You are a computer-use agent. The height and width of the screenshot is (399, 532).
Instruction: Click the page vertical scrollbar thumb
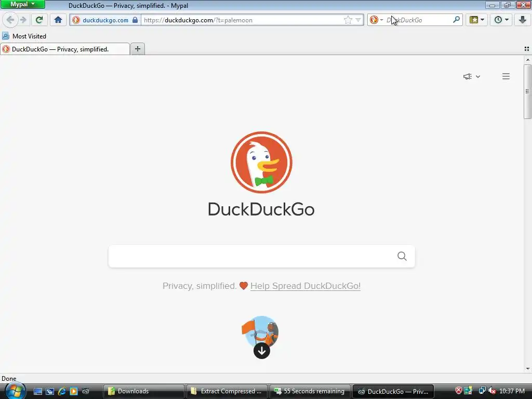click(527, 91)
